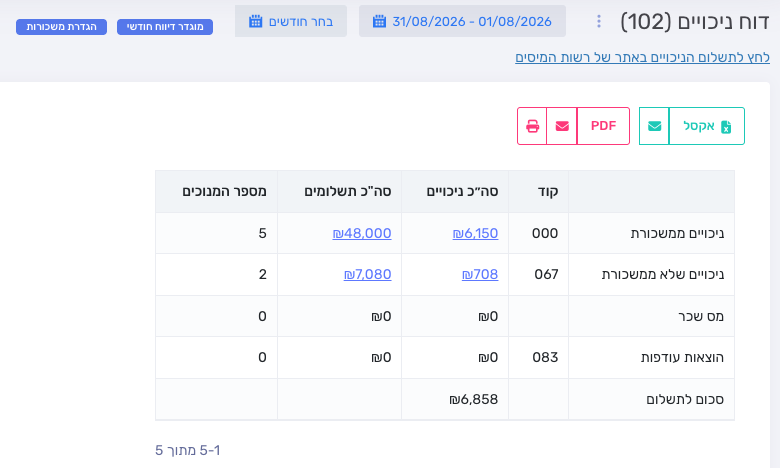Export report to Excel (אקסל)
The image size is (780, 468).
tap(707, 126)
